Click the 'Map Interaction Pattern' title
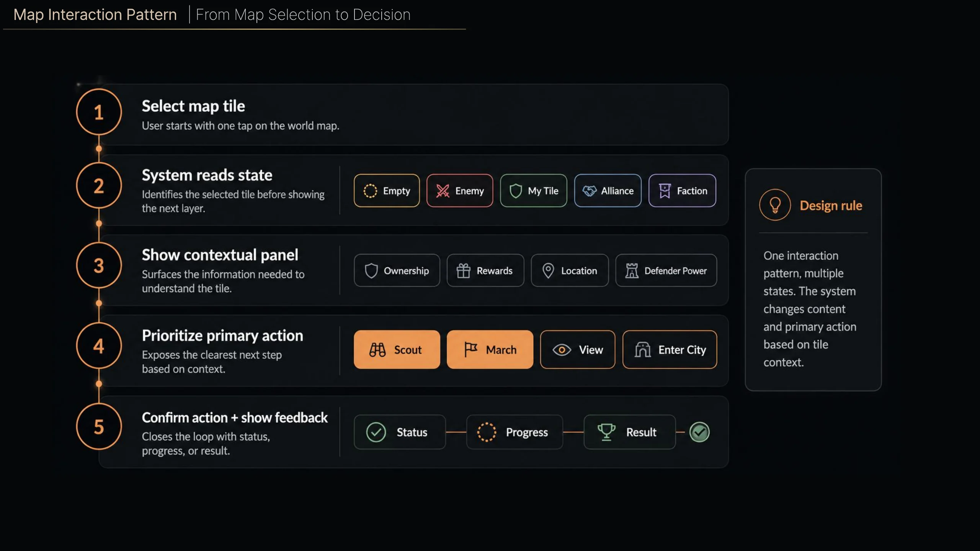 [95, 15]
